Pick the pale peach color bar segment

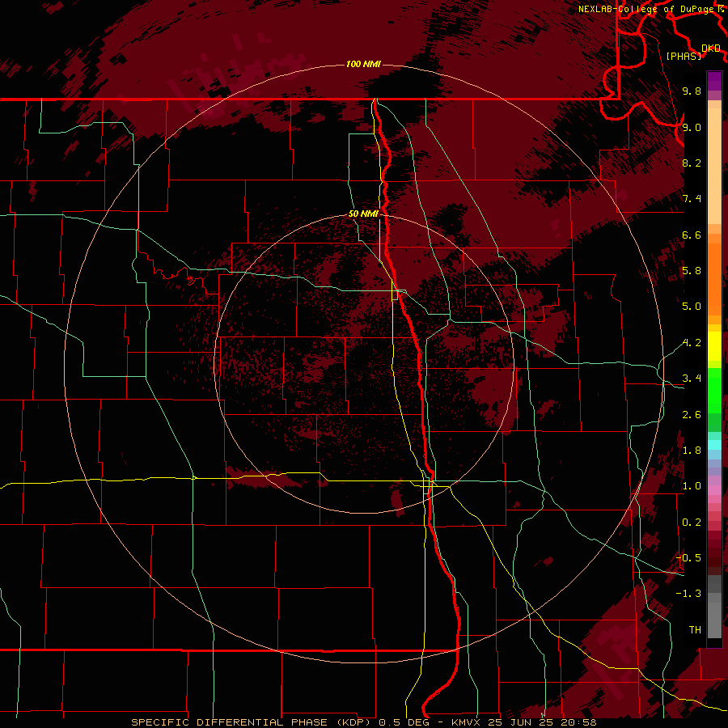pyautogui.click(x=714, y=167)
